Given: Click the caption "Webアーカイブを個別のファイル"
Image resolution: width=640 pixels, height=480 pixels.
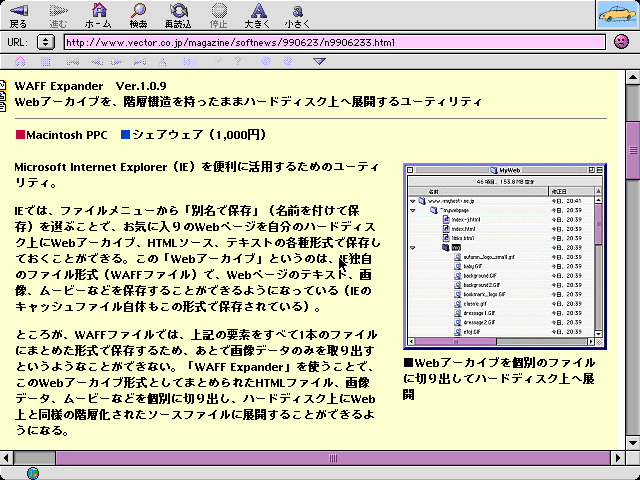Looking at the screenshot, I should pyautogui.click(x=499, y=378).
